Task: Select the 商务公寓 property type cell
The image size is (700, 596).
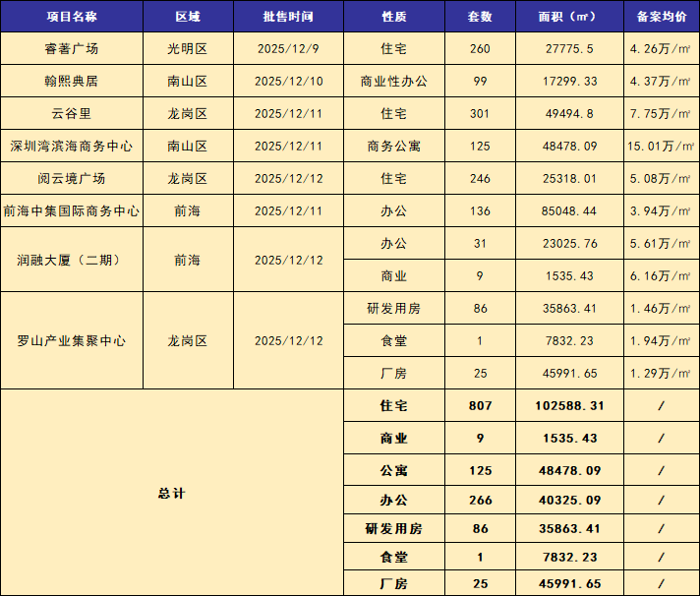Action: pos(393,147)
